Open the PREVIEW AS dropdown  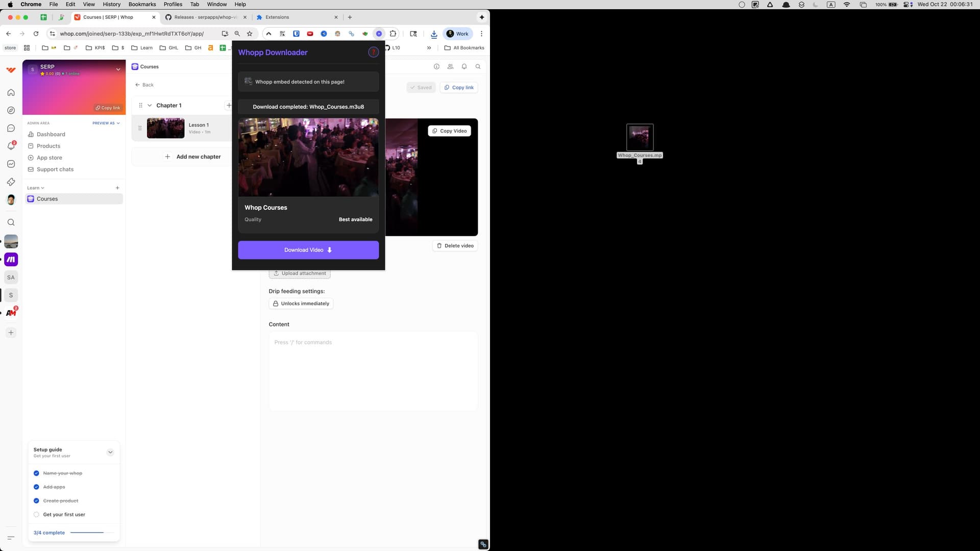click(x=106, y=123)
